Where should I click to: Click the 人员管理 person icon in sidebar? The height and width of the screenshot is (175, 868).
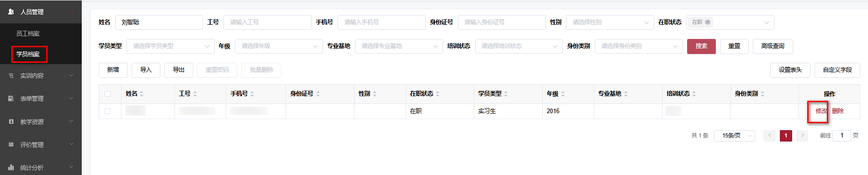(x=11, y=11)
